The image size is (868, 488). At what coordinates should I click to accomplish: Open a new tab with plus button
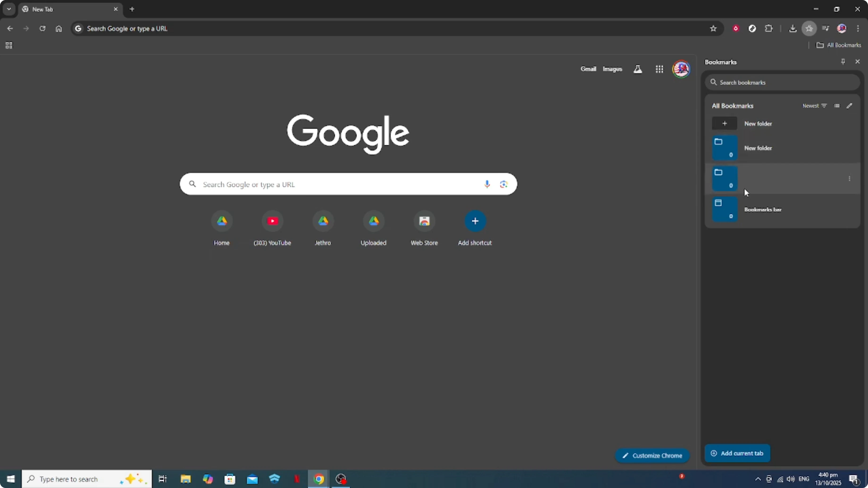click(x=132, y=9)
